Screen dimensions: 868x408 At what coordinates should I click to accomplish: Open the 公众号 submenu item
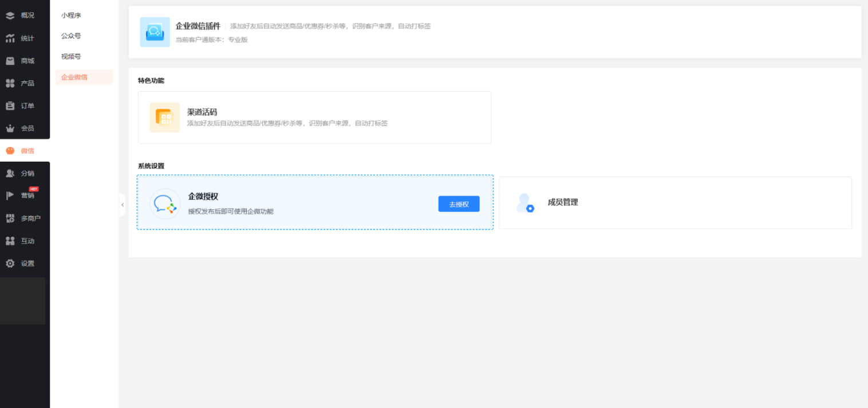click(71, 36)
